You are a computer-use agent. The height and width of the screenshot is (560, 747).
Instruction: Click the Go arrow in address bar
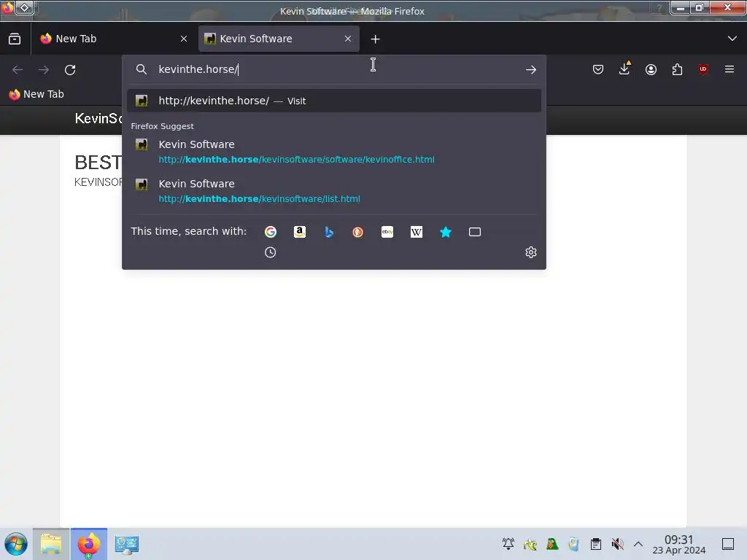[531, 69]
